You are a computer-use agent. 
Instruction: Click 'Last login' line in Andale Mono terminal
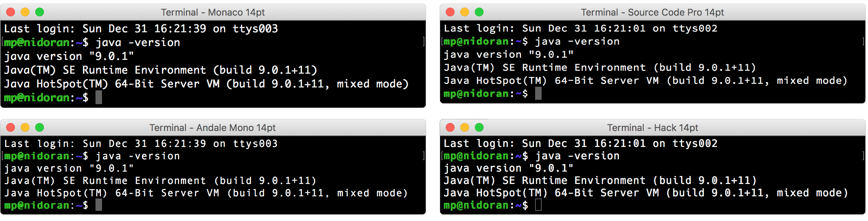point(141,144)
